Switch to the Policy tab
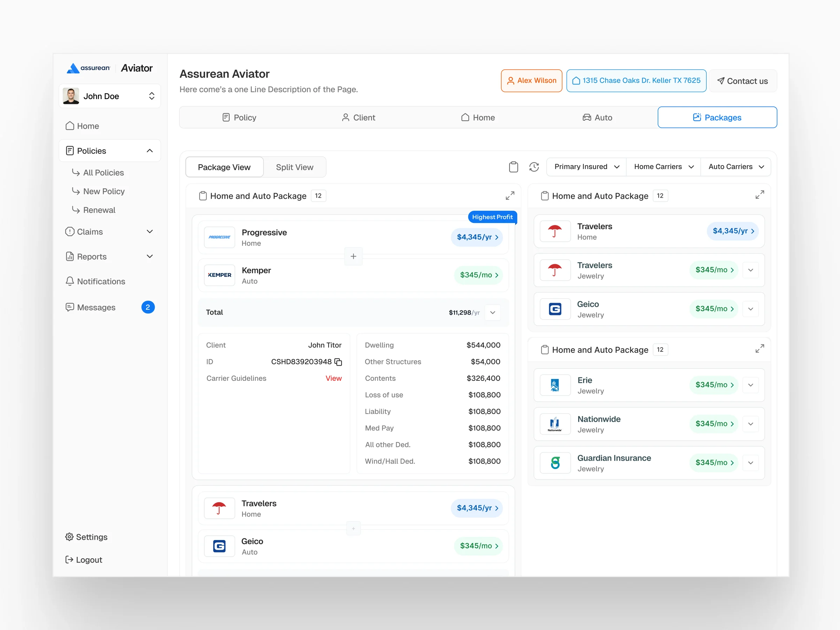 click(x=239, y=117)
